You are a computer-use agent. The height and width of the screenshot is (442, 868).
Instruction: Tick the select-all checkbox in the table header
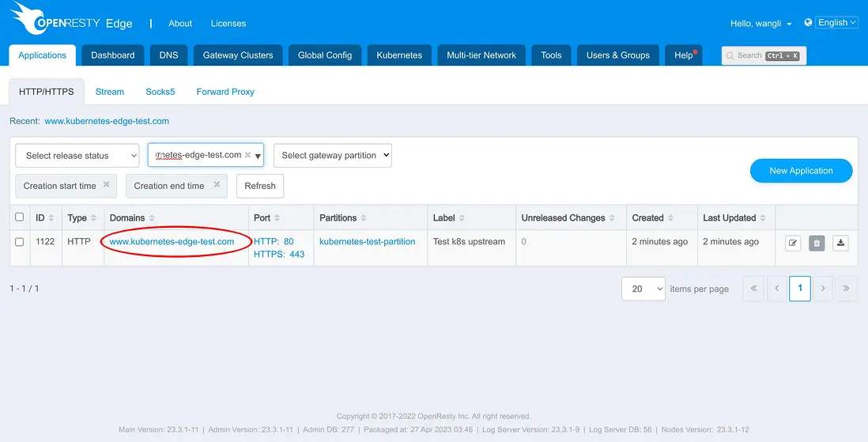20,217
